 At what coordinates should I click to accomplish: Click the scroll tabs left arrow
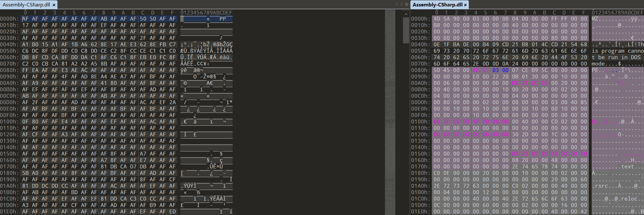[397, 4]
